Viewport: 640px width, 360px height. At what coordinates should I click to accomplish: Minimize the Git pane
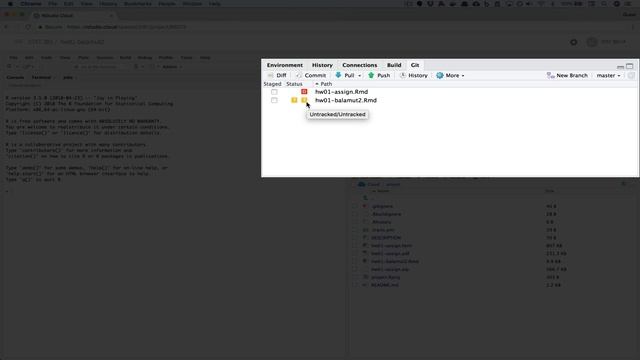pyautogui.click(x=620, y=66)
